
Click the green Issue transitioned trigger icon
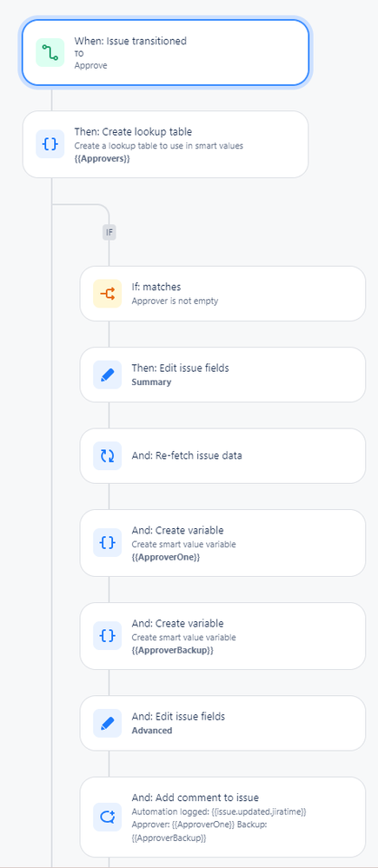pos(50,53)
